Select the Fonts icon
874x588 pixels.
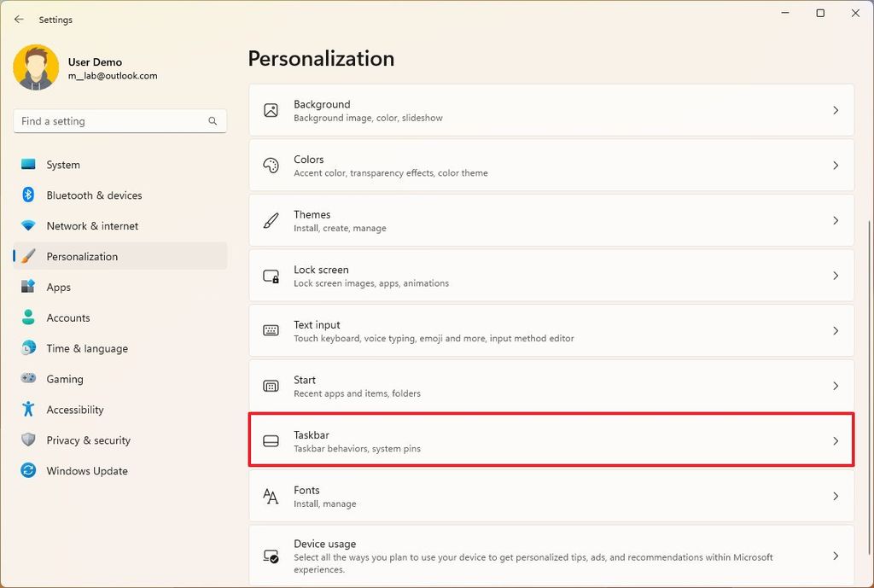pyautogui.click(x=271, y=496)
